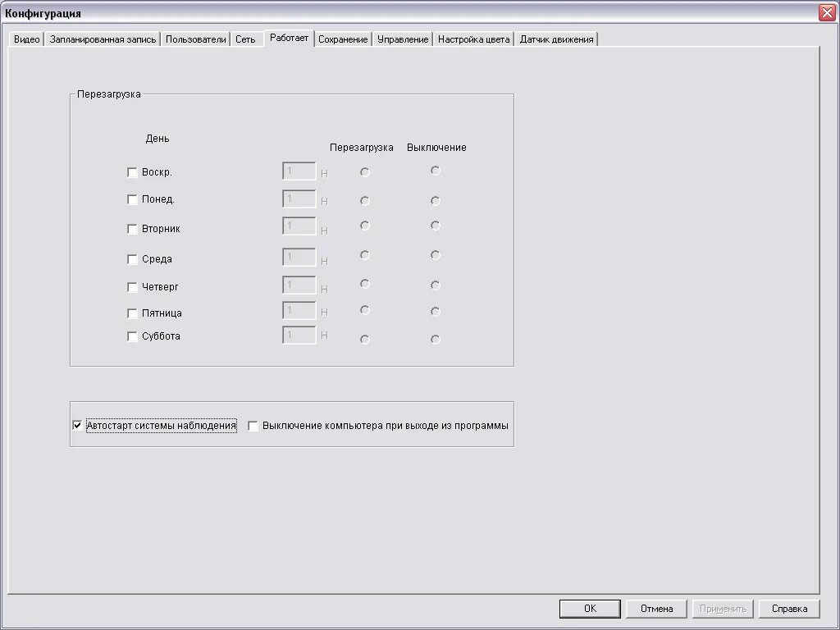The height and width of the screenshot is (630, 840).
Task: Tick the Четверг checkbox
Action: click(132, 287)
